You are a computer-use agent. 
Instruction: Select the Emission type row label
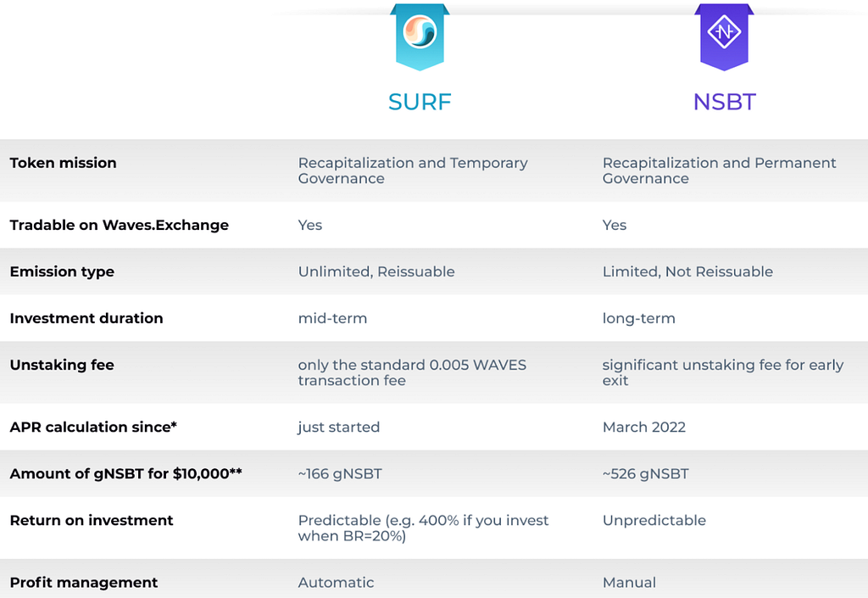point(62,272)
